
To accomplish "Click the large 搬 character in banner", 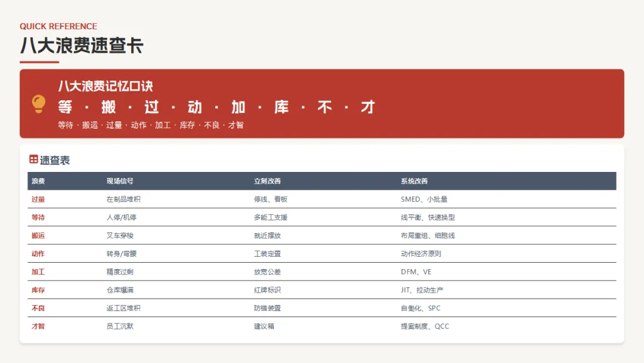I will coord(109,107).
